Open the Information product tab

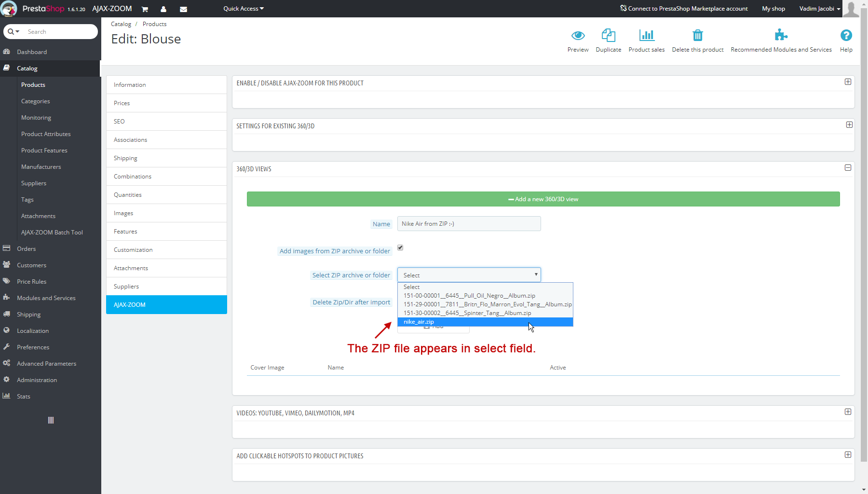pos(166,85)
